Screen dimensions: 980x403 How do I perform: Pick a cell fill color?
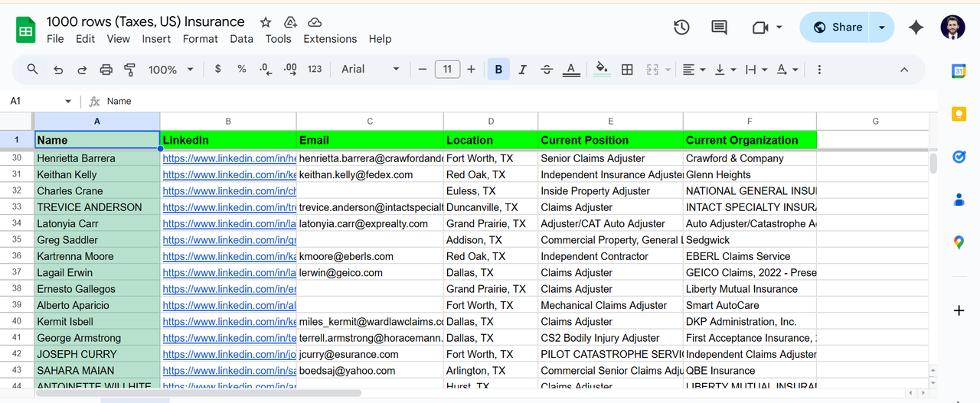(603, 70)
